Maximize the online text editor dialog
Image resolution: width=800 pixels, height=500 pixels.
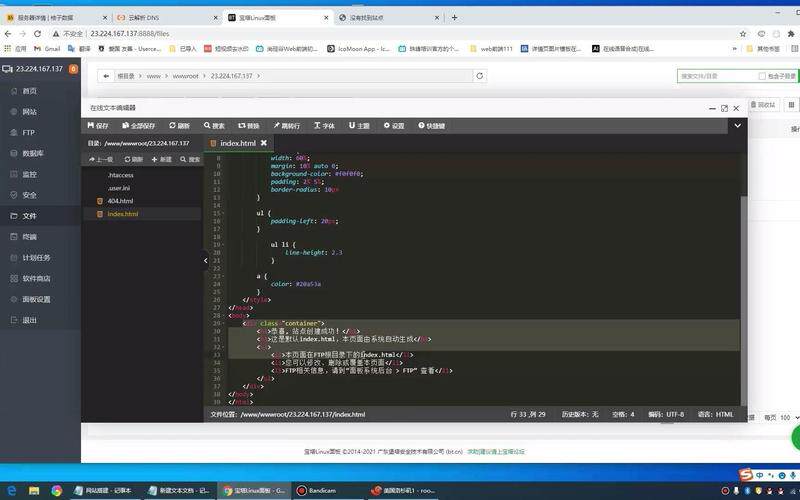tap(724, 108)
